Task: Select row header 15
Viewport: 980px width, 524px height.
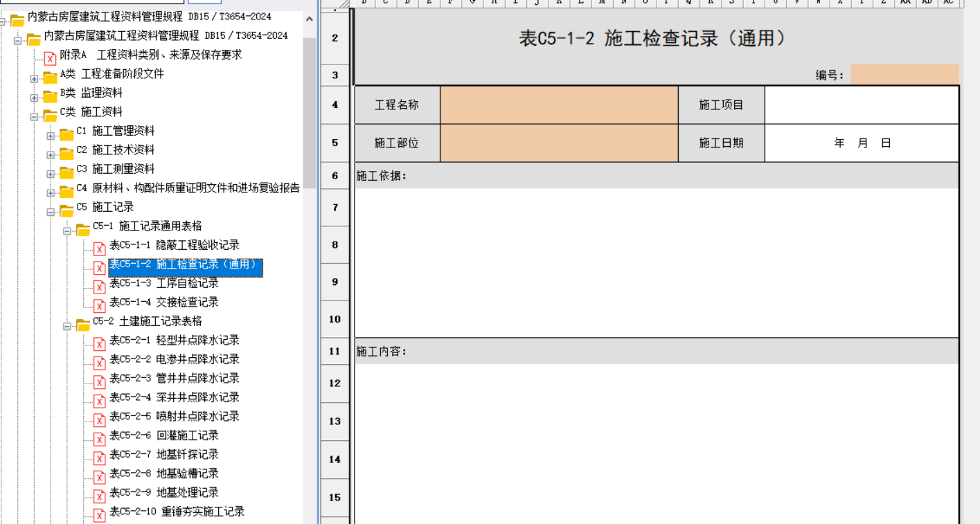Action: coord(335,497)
